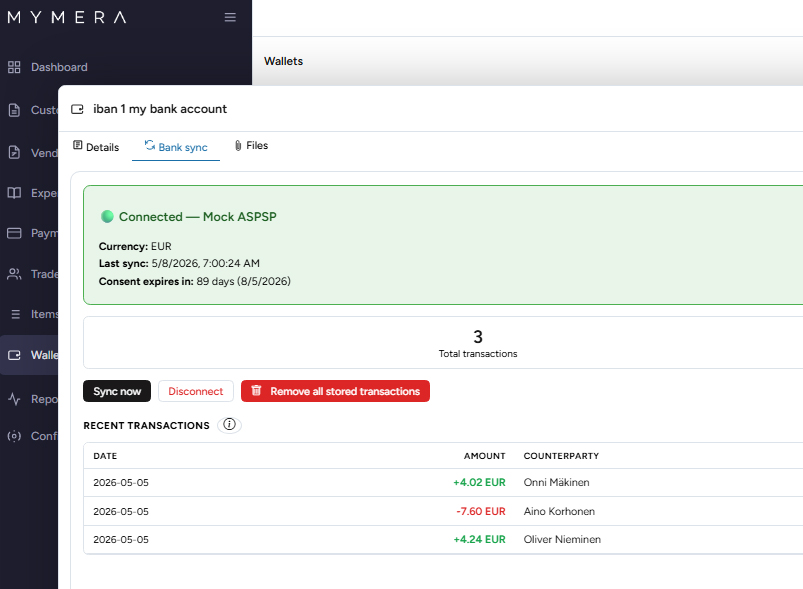
Task: Open recent transactions info icon
Action: (229, 425)
